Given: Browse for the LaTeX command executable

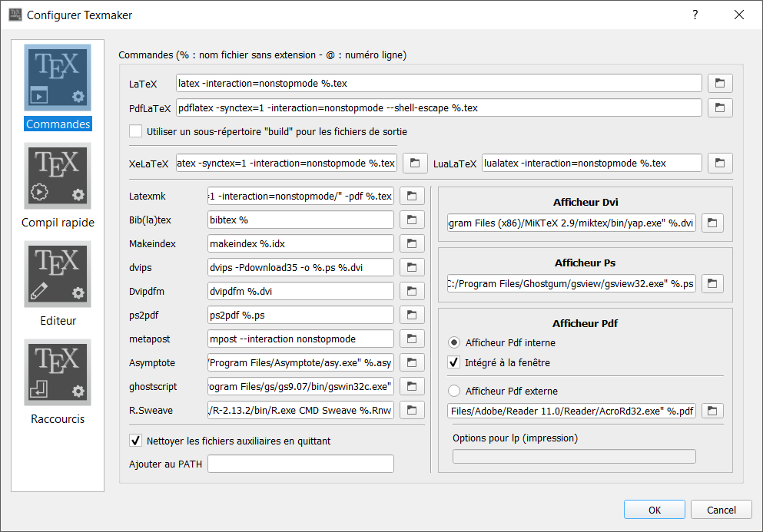Looking at the screenshot, I should click(x=720, y=83).
